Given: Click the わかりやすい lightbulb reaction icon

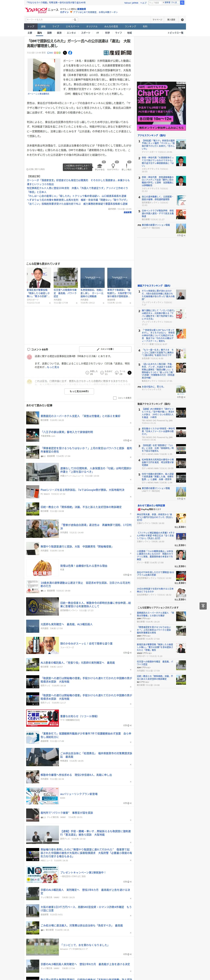Looking at the screenshot, I should tap(113, 166).
